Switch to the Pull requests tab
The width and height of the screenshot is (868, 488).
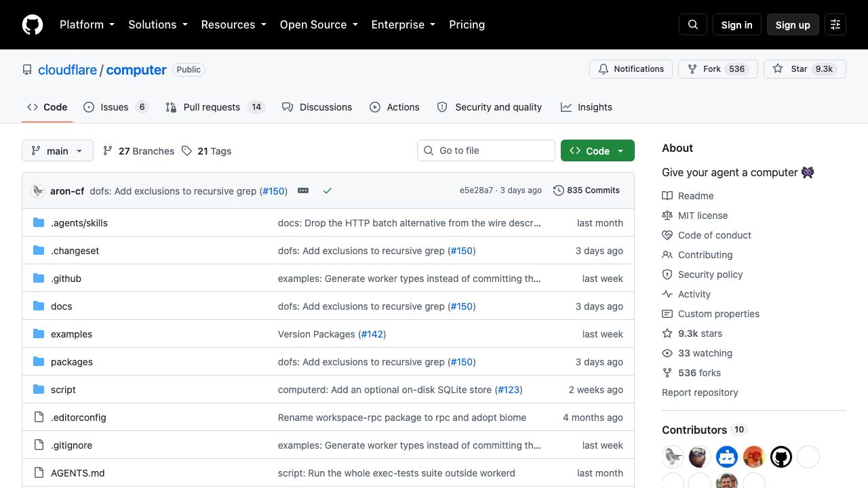pos(214,107)
